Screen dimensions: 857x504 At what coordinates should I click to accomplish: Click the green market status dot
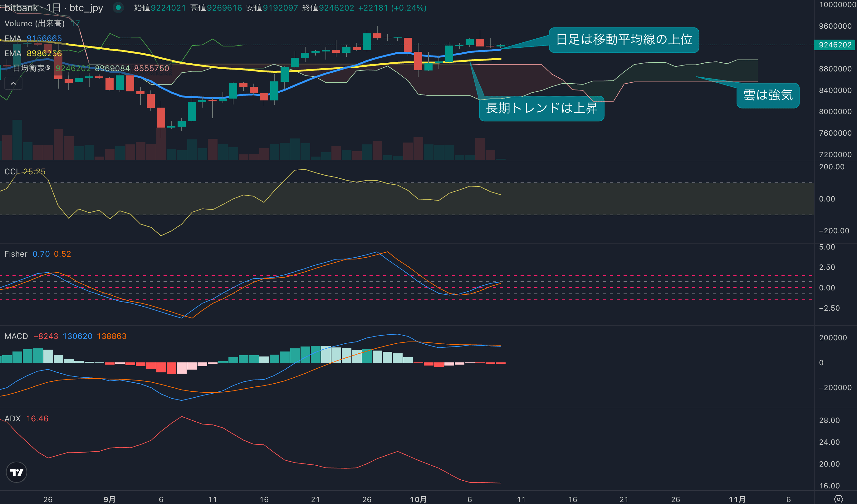(x=118, y=7)
